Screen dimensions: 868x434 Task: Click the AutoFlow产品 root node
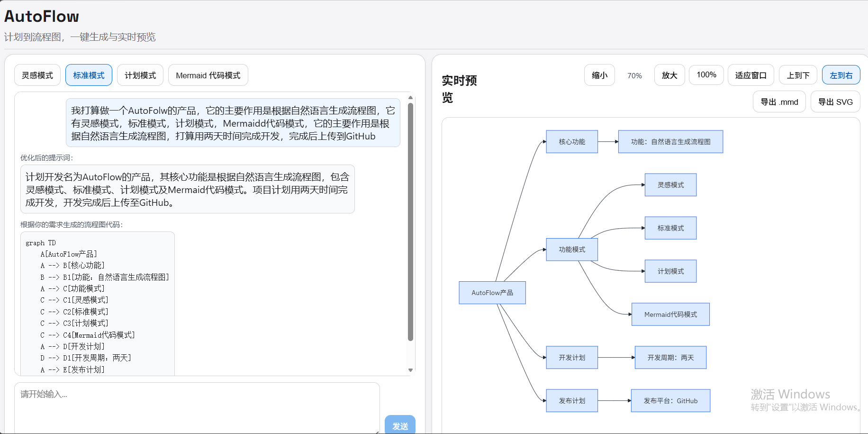[492, 293]
